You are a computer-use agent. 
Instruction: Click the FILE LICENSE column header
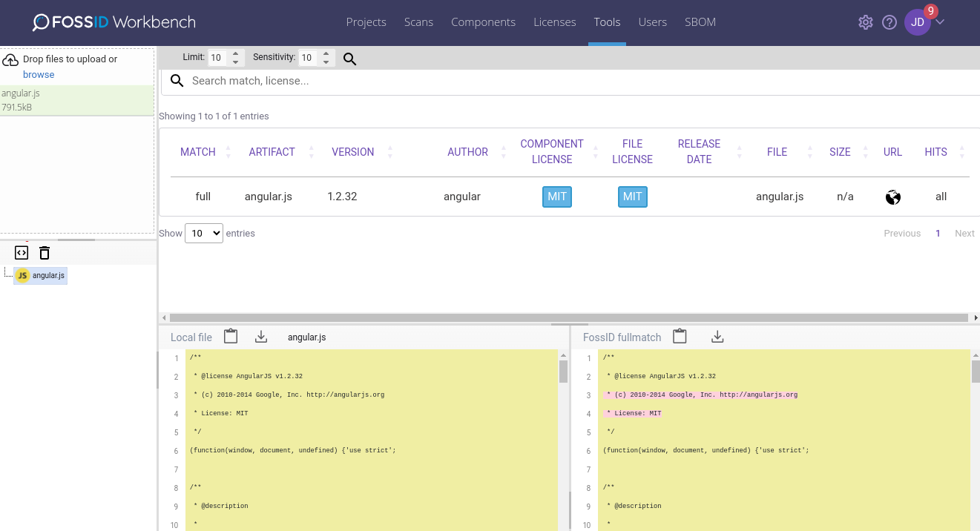(x=632, y=152)
